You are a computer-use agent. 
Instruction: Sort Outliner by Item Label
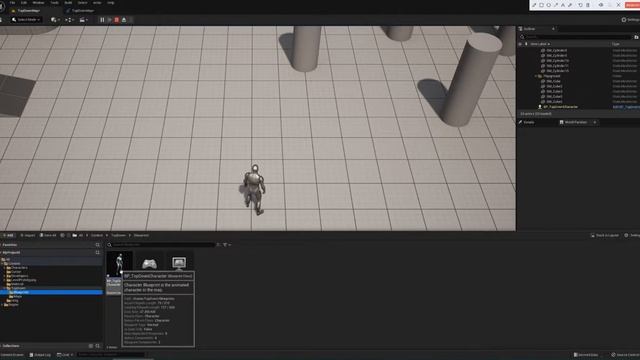(x=540, y=44)
